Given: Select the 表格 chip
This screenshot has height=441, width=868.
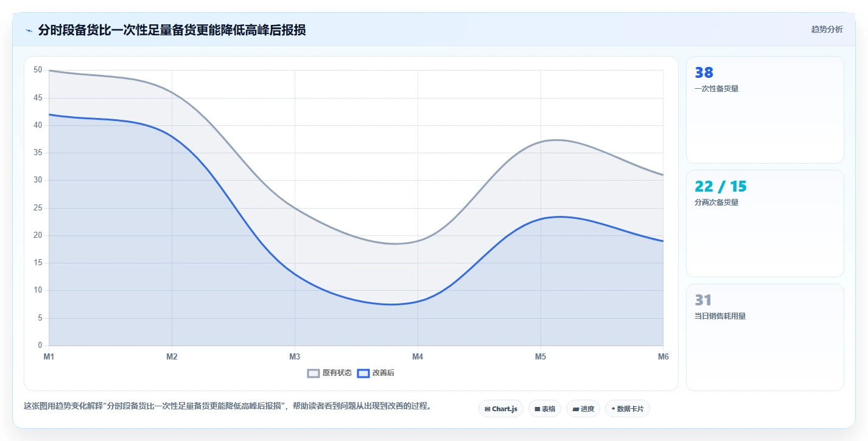Looking at the screenshot, I should (x=545, y=409).
